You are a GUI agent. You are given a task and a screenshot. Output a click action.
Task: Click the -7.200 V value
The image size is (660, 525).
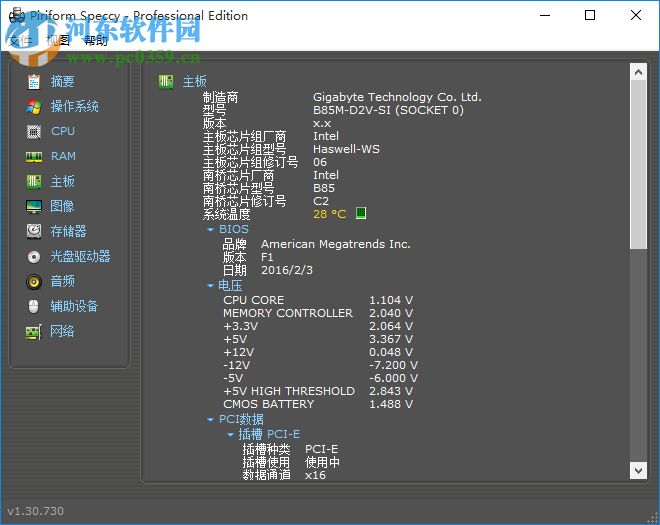tap(393, 365)
